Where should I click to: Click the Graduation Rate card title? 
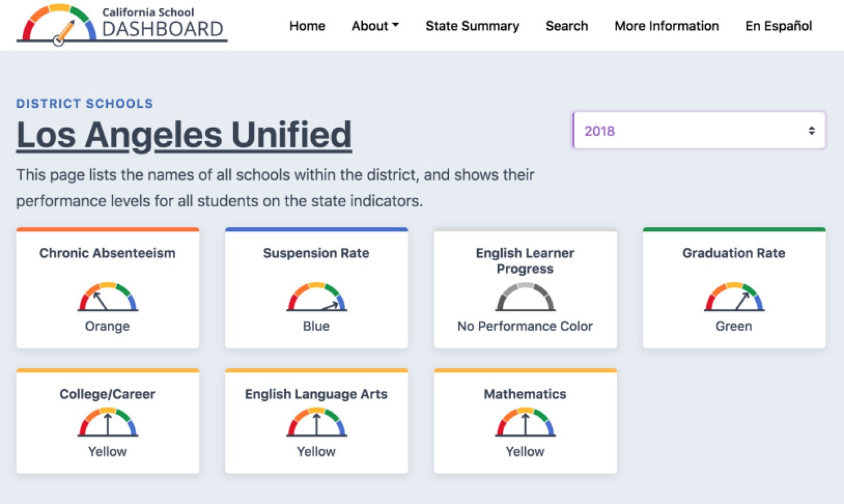coord(734,253)
